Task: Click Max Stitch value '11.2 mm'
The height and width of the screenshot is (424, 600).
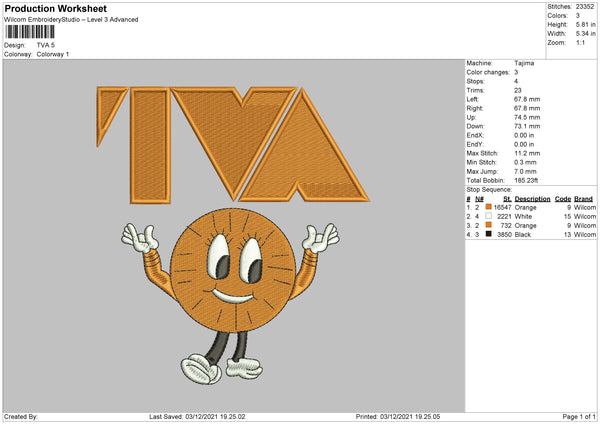Action: [x=527, y=153]
